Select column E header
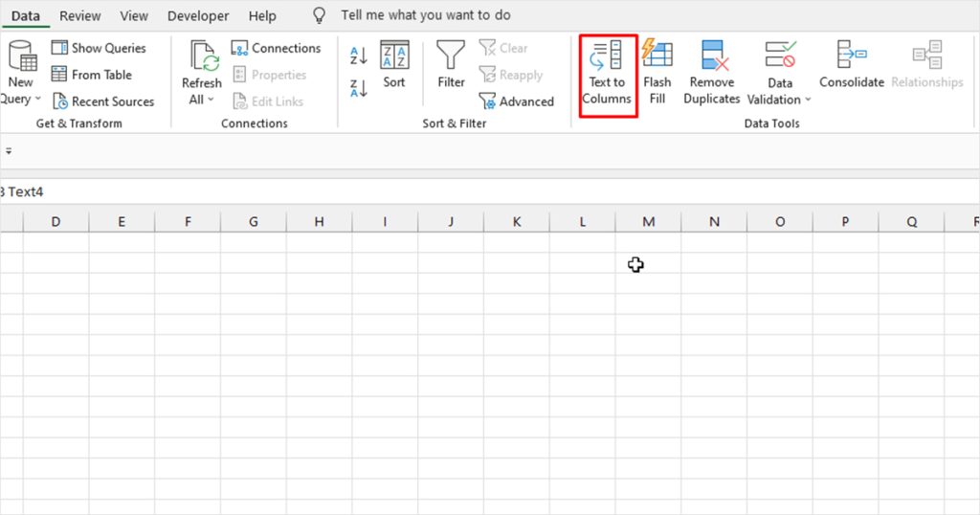The image size is (980, 515). 122,221
